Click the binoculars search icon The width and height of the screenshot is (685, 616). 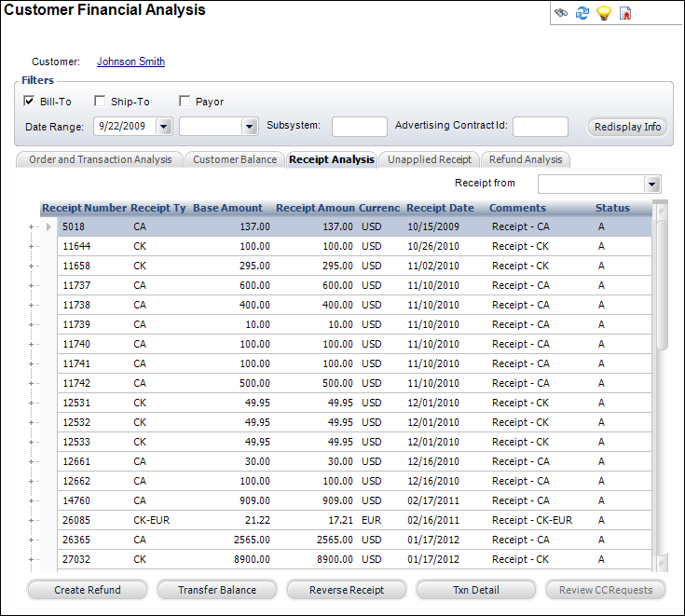[560, 13]
